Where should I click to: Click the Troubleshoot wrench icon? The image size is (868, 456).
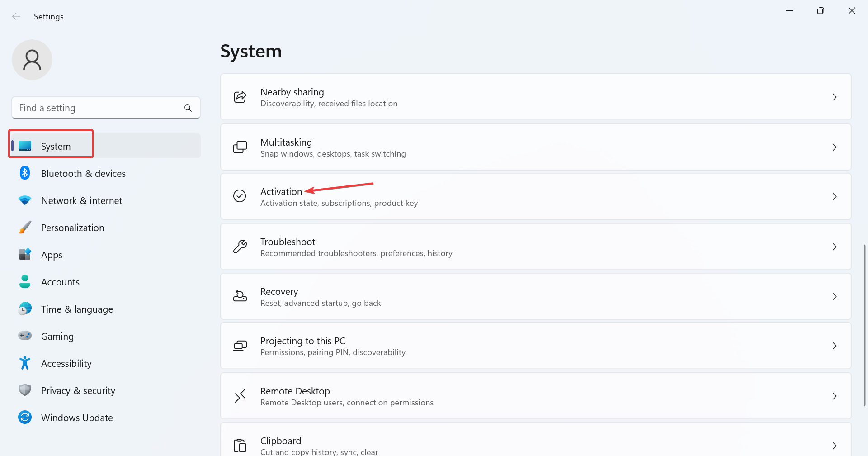click(240, 247)
